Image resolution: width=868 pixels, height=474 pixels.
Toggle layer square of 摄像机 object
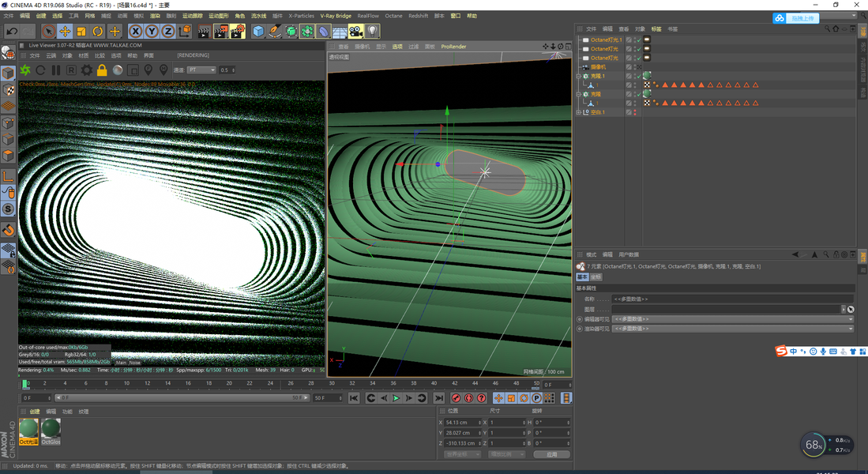click(x=629, y=67)
